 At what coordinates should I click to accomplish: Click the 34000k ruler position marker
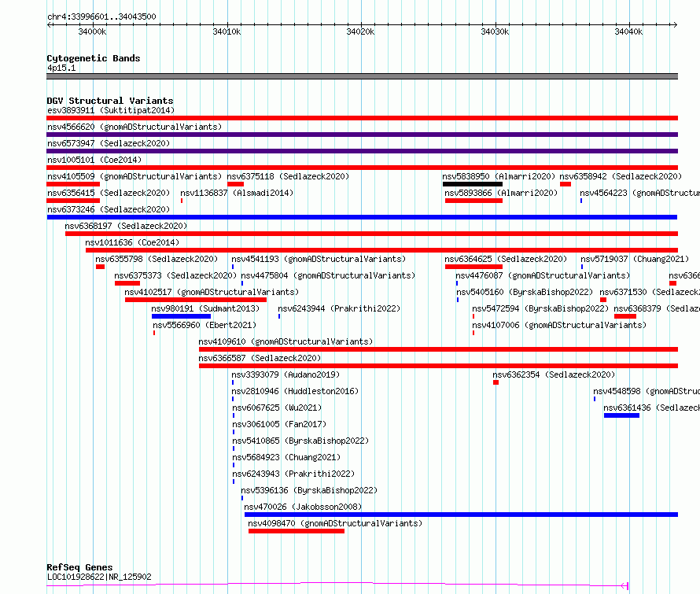[x=92, y=31]
